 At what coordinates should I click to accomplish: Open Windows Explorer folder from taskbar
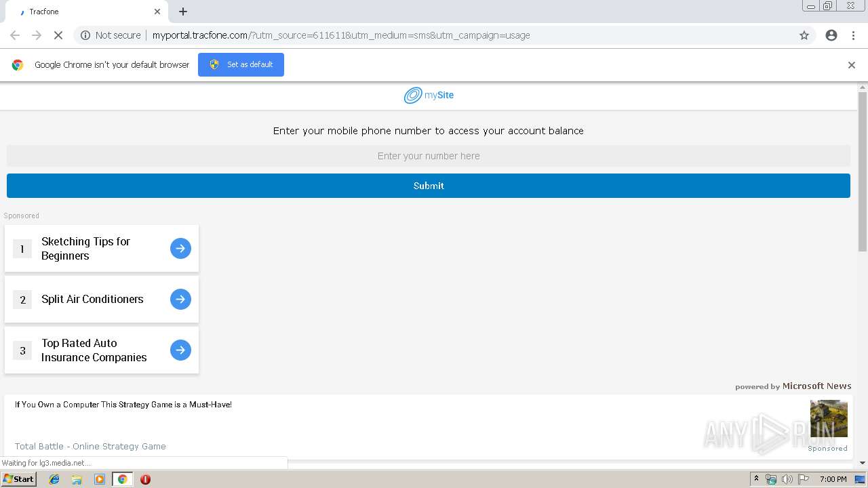[77, 479]
